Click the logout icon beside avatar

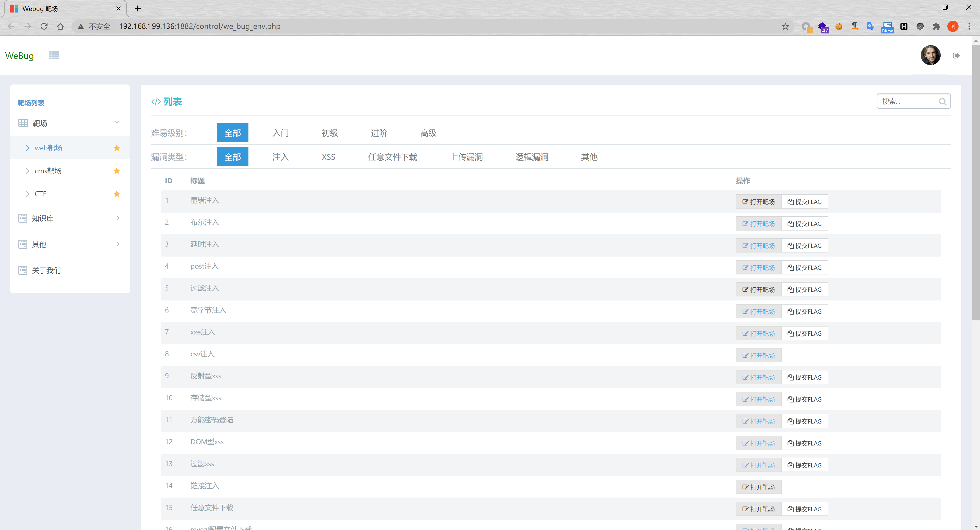click(x=956, y=56)
